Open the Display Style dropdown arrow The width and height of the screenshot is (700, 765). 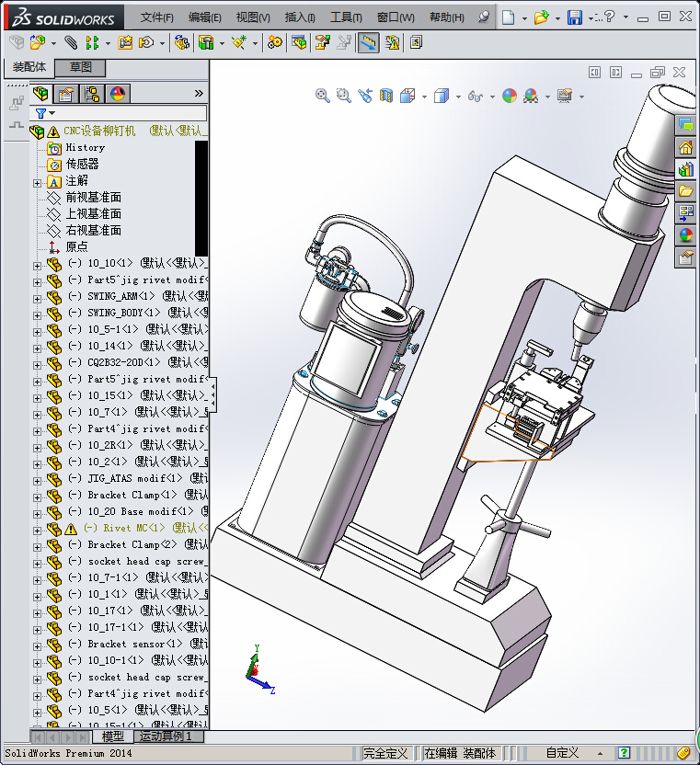[458, 97]
